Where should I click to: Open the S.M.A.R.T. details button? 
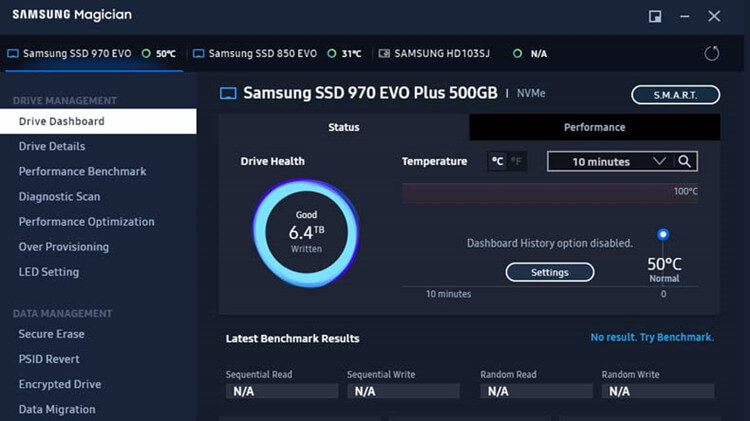click(675, 95)
